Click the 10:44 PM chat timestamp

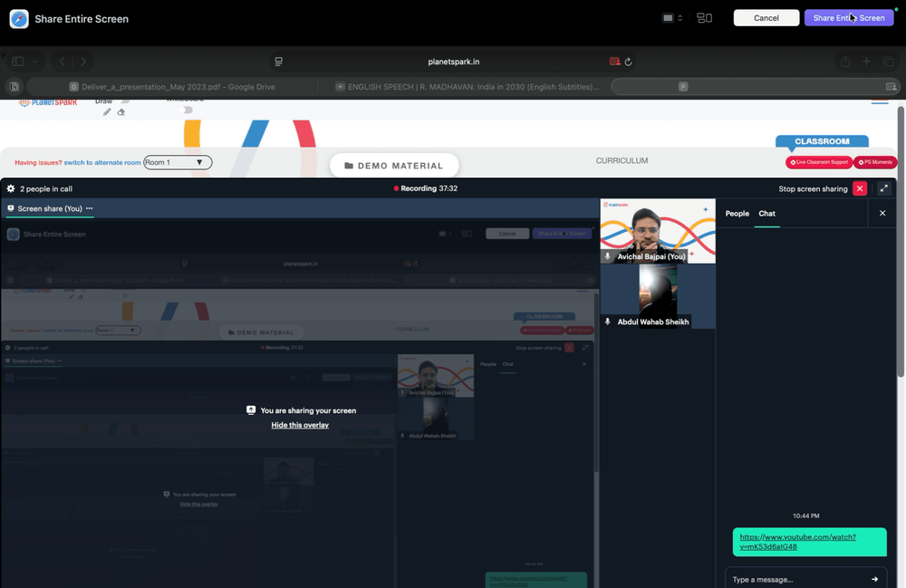point(806,516)
